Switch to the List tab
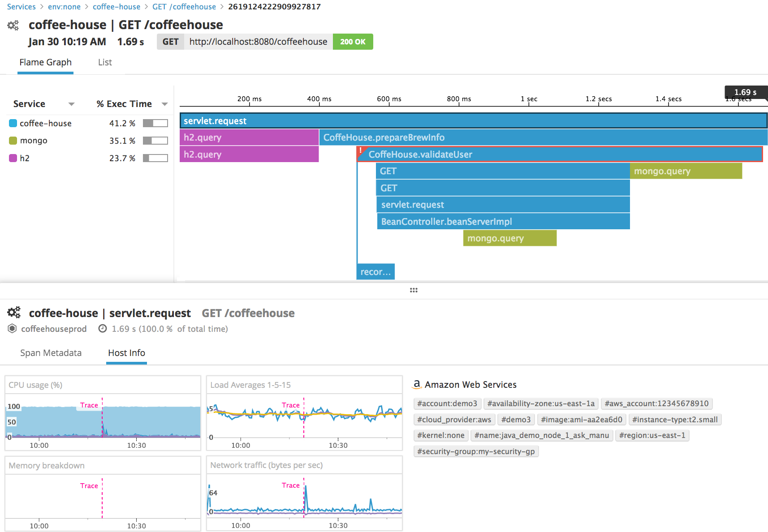This screenshot has width=768, height=532. click(x=104, y=62)
